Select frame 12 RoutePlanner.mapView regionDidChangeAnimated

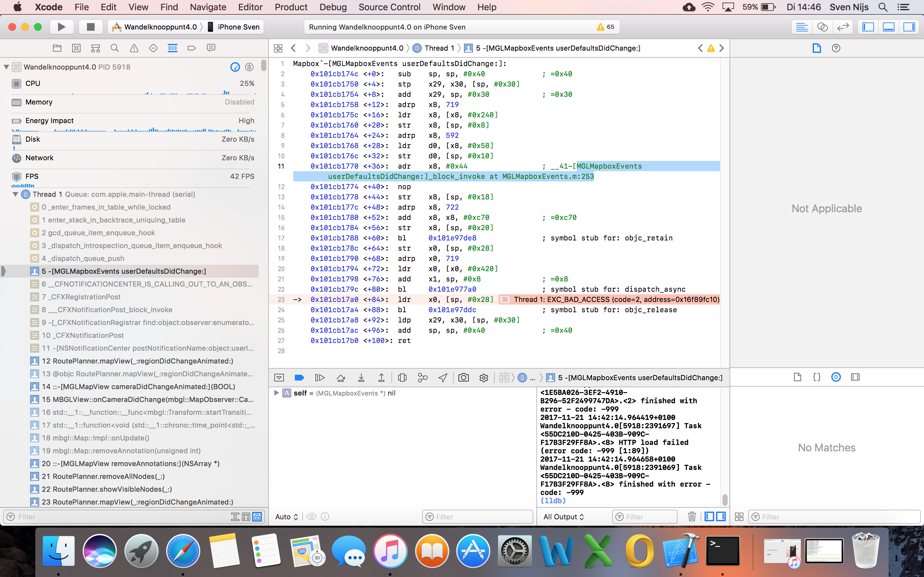point(141,361)
